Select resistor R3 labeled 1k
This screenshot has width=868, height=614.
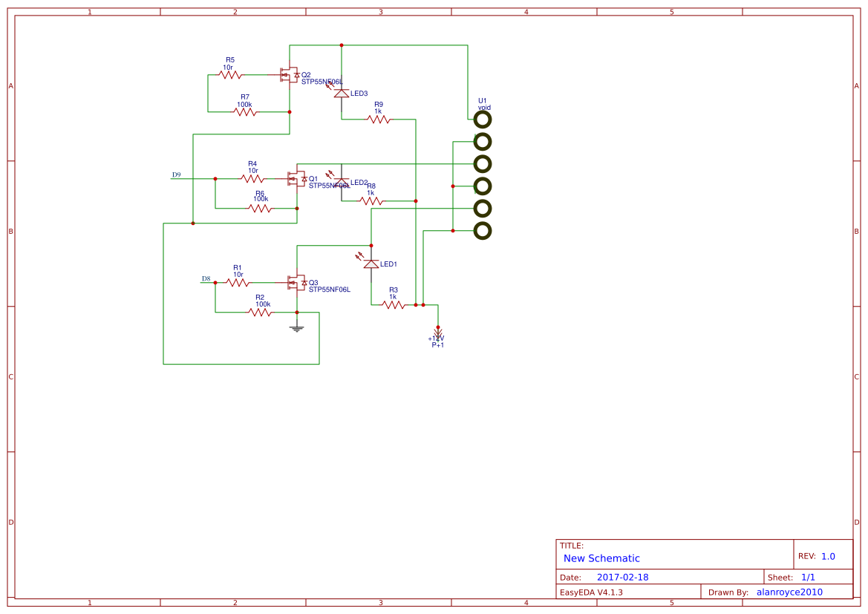393,303
